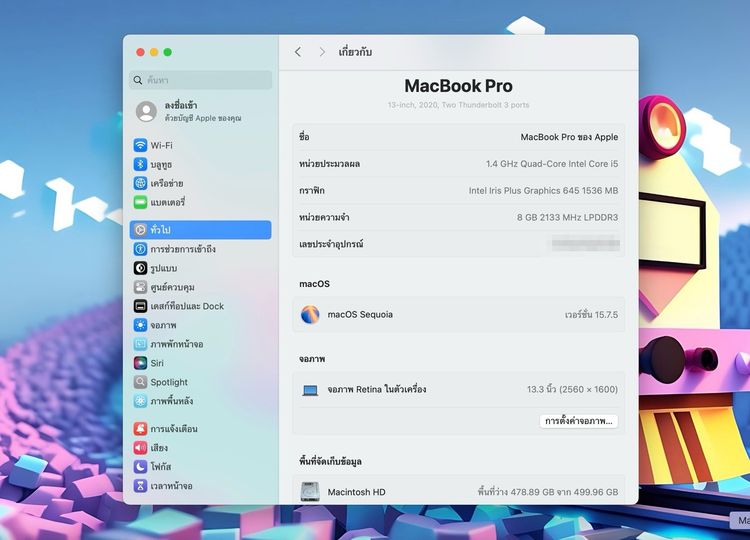
Task: Click the blurred serial number value
Action: (x=585, y=244)
